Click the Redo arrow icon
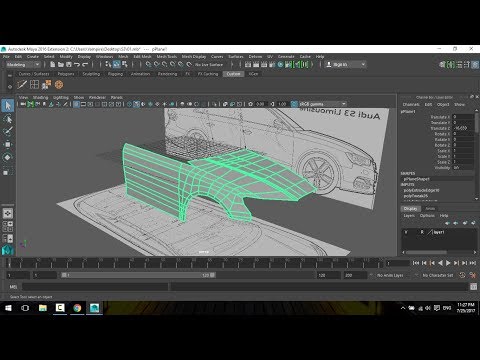 pos(85,64)
